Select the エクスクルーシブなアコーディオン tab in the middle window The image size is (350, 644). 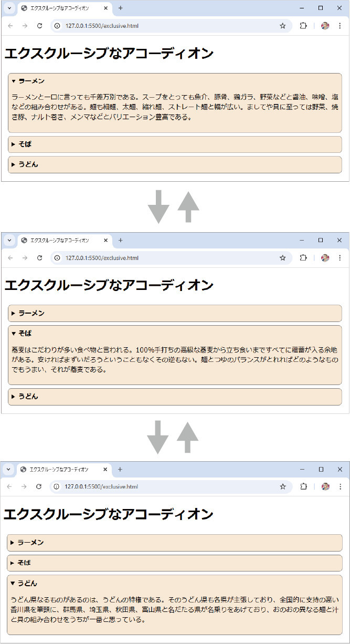[59, 241]
